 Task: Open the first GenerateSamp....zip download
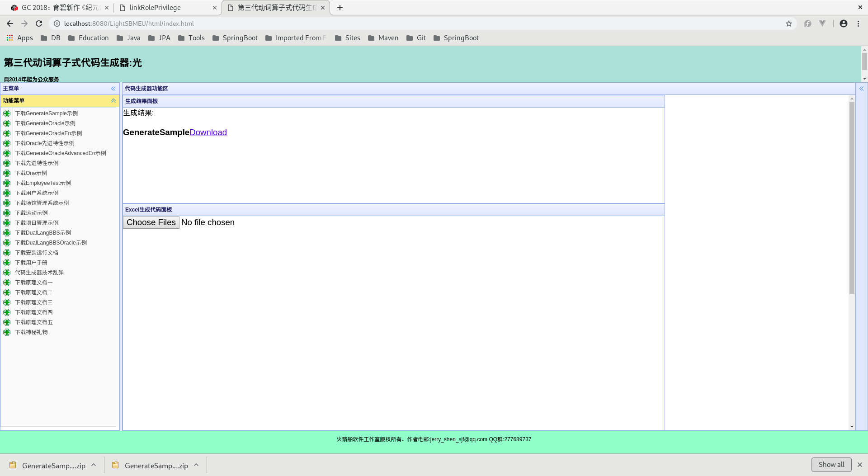point(47,465)
